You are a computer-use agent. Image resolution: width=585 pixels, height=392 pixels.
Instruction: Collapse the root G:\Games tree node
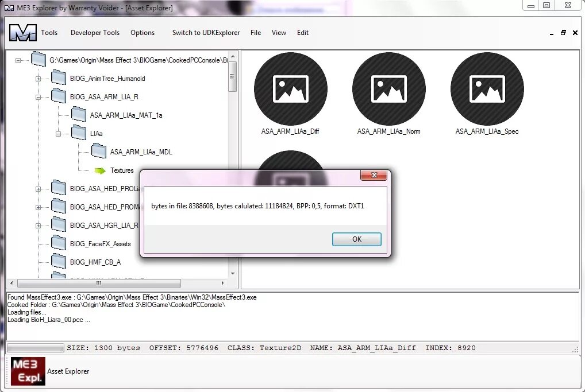(x=18, y=60)
